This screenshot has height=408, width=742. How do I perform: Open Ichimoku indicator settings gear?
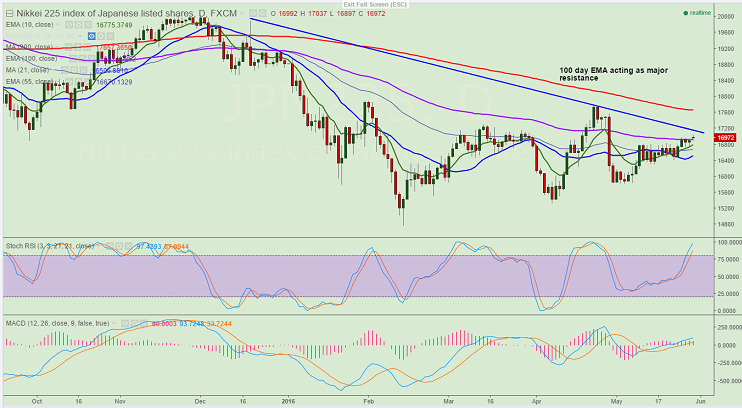click(x=101, y=36)
